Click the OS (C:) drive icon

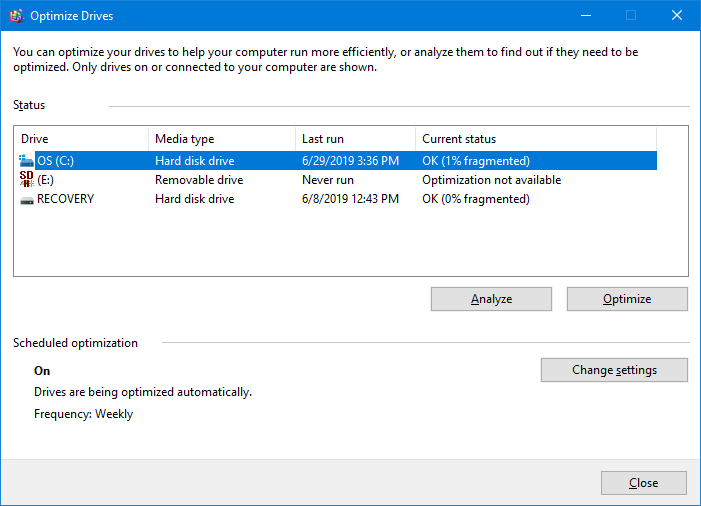pos(26,160)
